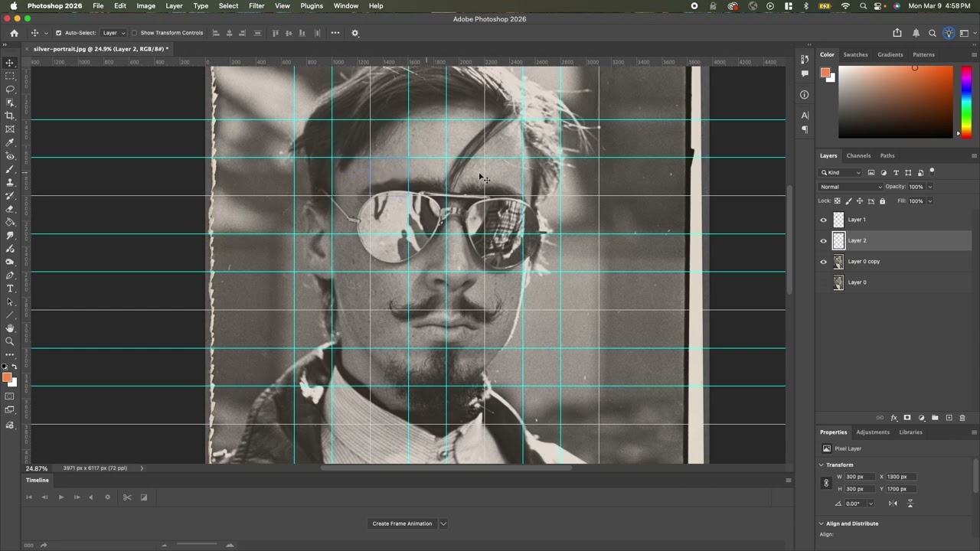Hide Layer 2 with its eye icon
The height and width of the screenshot is (551, 980).
click(x=824, y=240)
